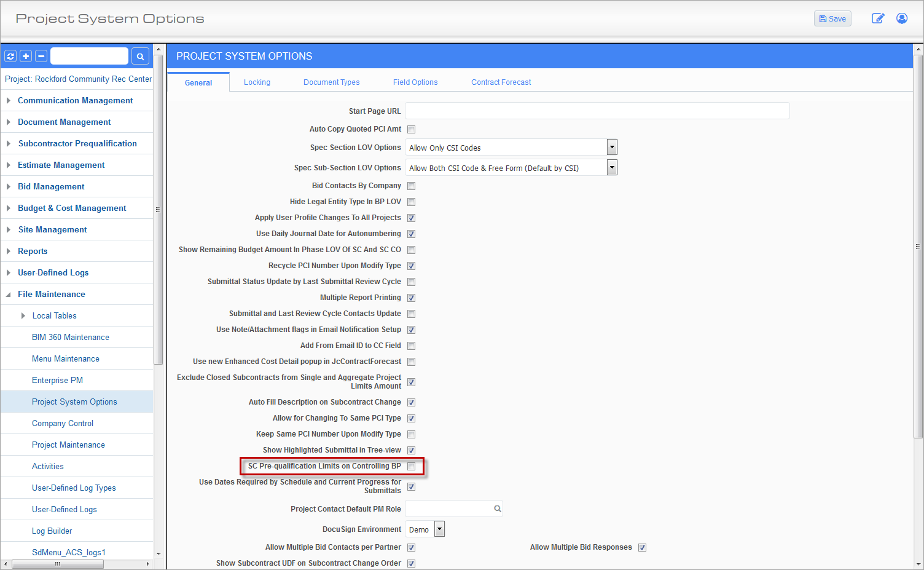924x570 pixels.
Task: Click the lookup icon in PM Role field
Action: click(x=497, y=509)
